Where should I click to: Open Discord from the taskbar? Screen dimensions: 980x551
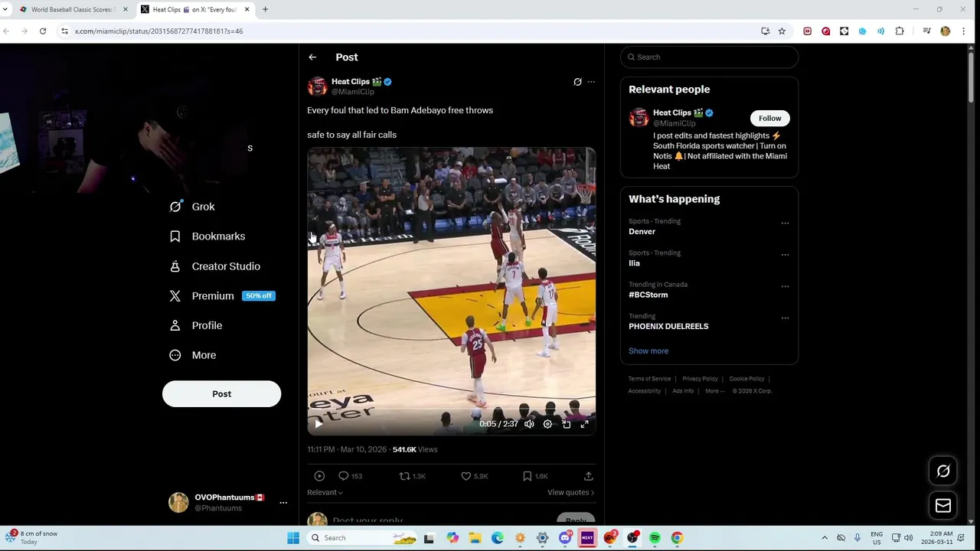(x=565, y=538)
